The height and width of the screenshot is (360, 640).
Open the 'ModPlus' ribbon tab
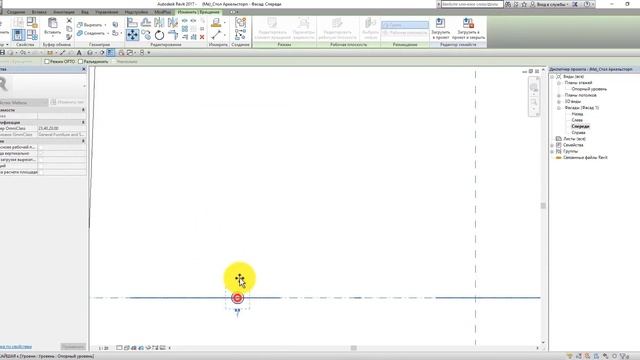click(163, 12)
